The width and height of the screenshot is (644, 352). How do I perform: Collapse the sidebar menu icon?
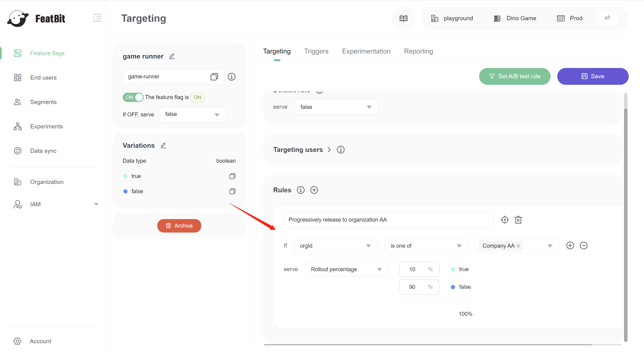coord(97,18)
